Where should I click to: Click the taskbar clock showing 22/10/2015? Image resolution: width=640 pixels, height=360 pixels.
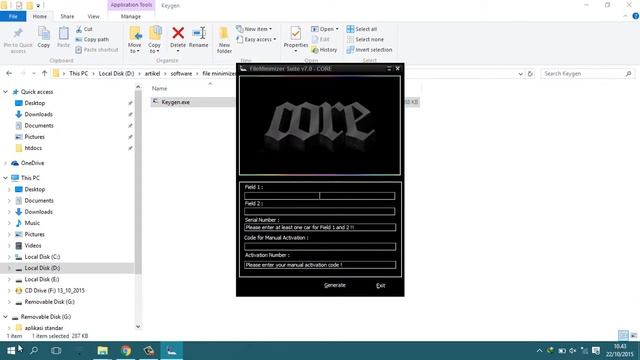pos(620,351)
